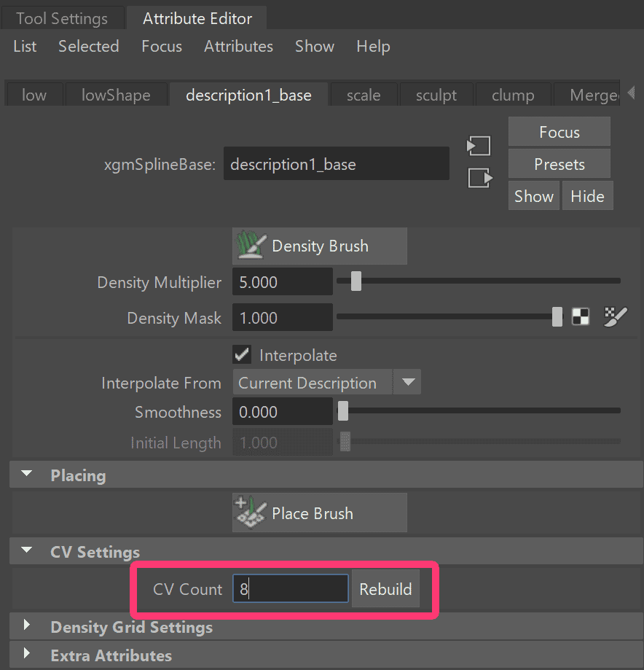The width and height of the screenshot is (644, 670).
Task: Click the Density Mask paint brush icon
Action: coord(616,317)
